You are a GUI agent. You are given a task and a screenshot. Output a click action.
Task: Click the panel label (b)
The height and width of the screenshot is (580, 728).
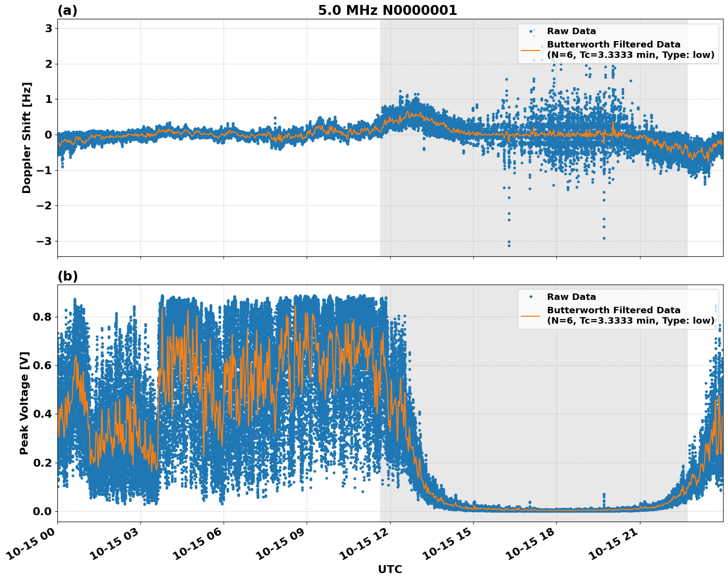pyautogui.click(x=67, y=276)
